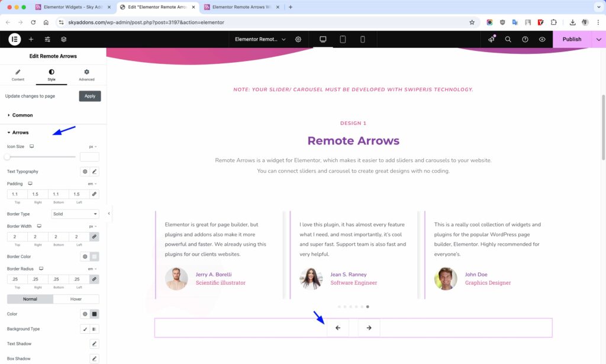Select the Hover state tab
This screenshot has width=606, height=364.
pos(76,299)
